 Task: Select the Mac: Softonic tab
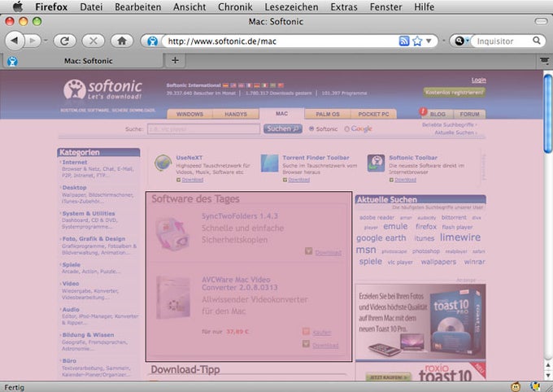pos(83,61)
